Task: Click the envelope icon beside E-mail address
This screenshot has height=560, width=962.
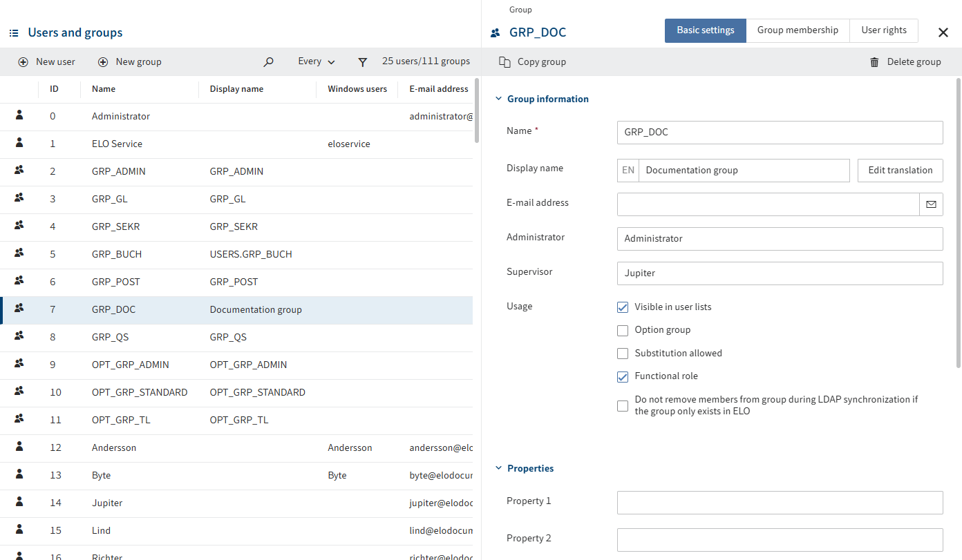Action: click(931, 204)
